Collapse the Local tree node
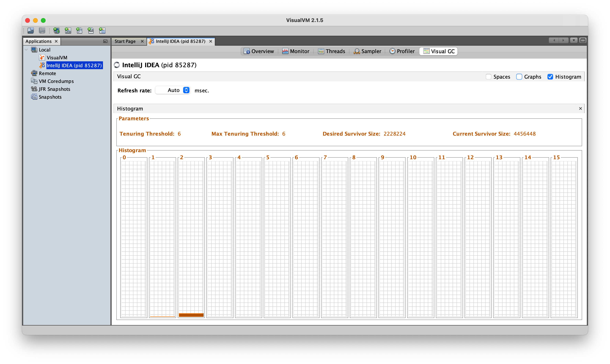The width and height of the screenshot is (610, 364). tap(26, 50)
